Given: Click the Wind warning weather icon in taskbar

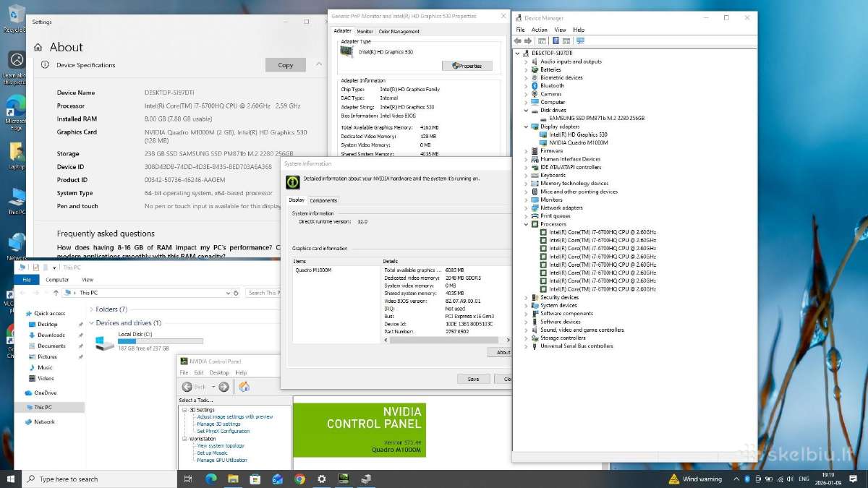Looking at the screenshot, I should coord(674,479).
